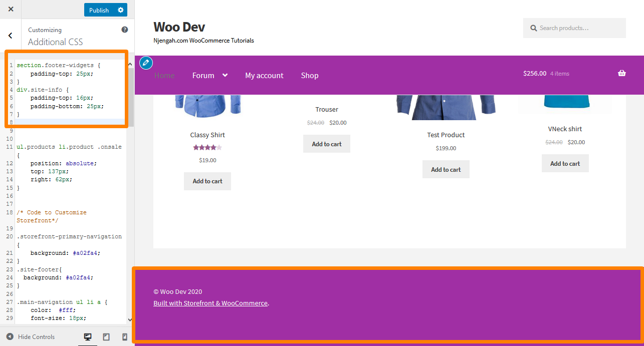Click the search magnifier icon

534,28
